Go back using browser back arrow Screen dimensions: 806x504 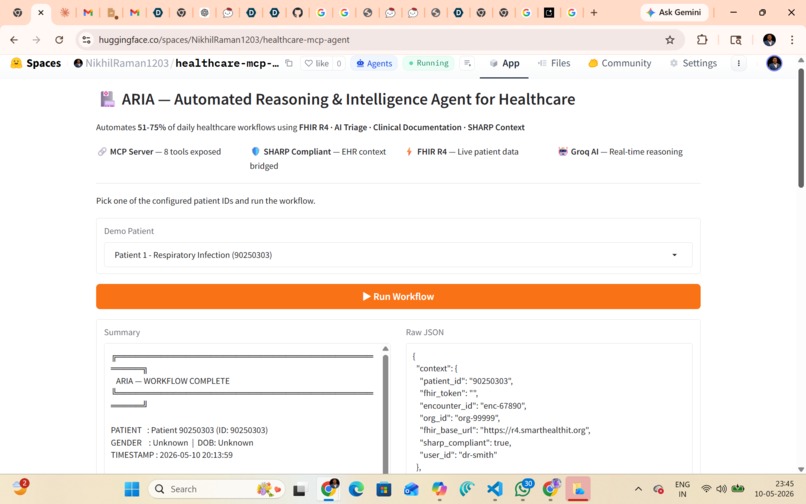pyautogui.click(x=14, y=40)
